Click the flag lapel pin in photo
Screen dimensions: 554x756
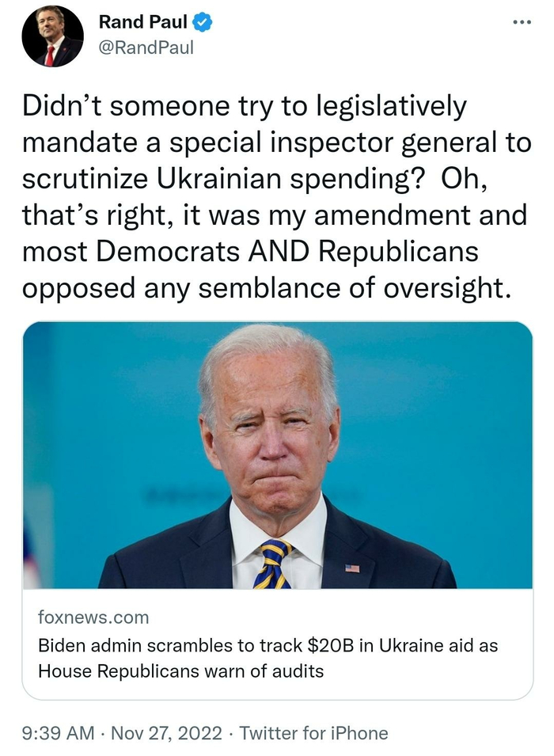click(352, 568)
